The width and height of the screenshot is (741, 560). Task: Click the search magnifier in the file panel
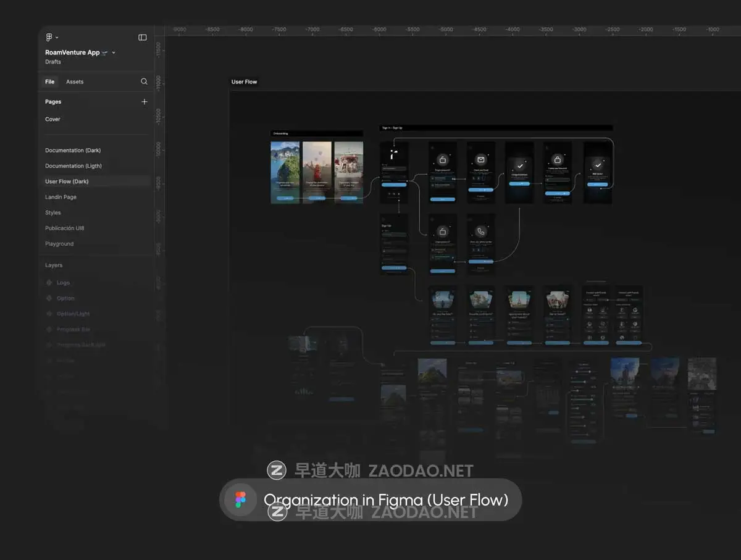point(144,81)
